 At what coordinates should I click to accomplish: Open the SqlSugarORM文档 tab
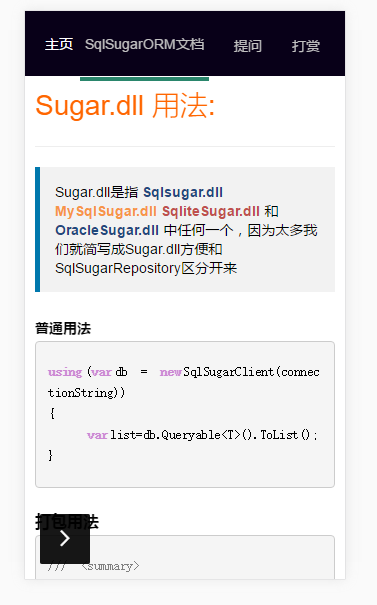144,44
